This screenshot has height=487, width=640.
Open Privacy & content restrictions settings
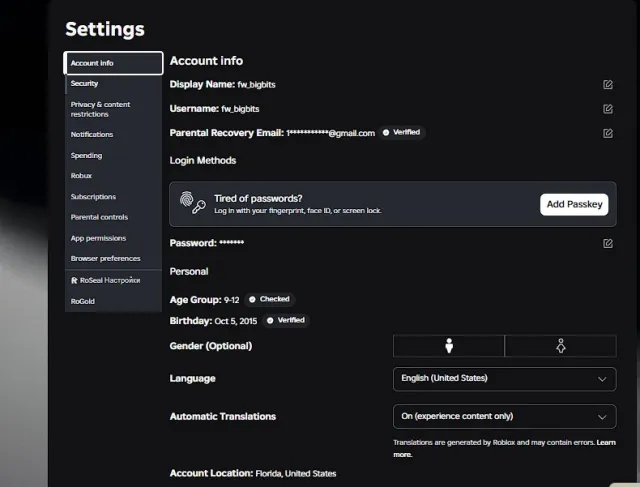113,109
